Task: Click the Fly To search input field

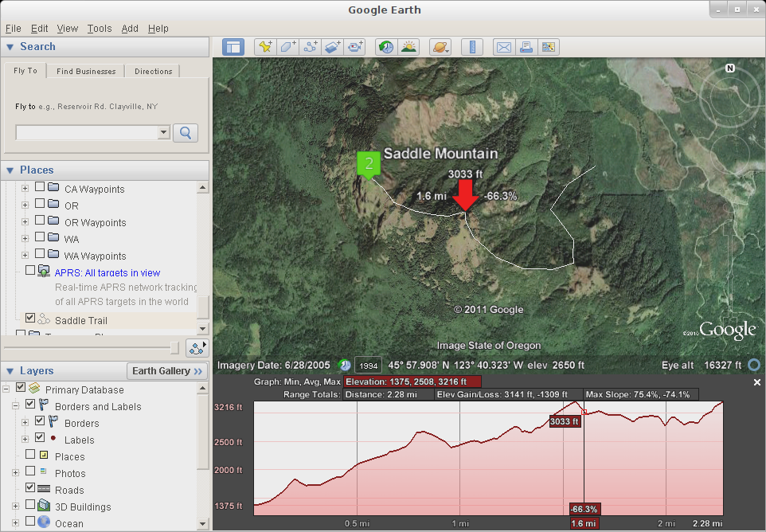Action: pyautogui.click(x=87, y=132)
